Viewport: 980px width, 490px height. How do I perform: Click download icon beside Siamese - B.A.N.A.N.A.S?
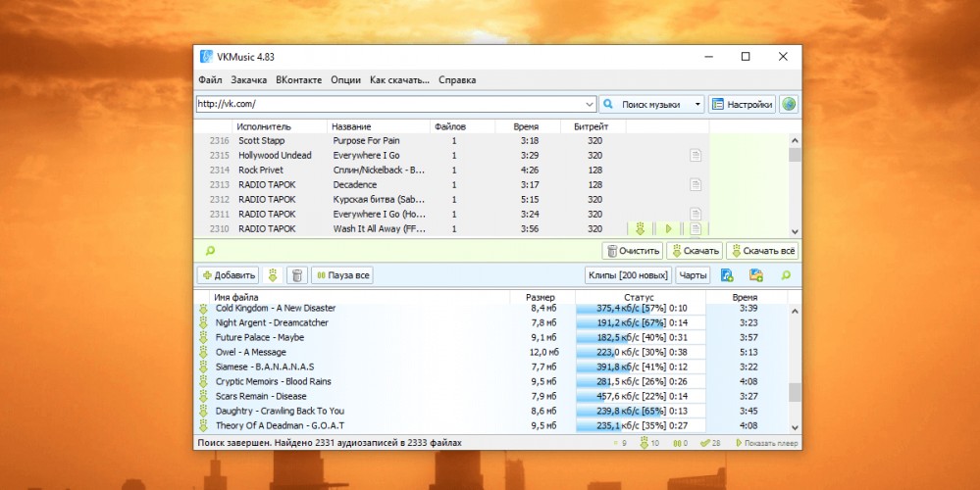pos(203,367)
